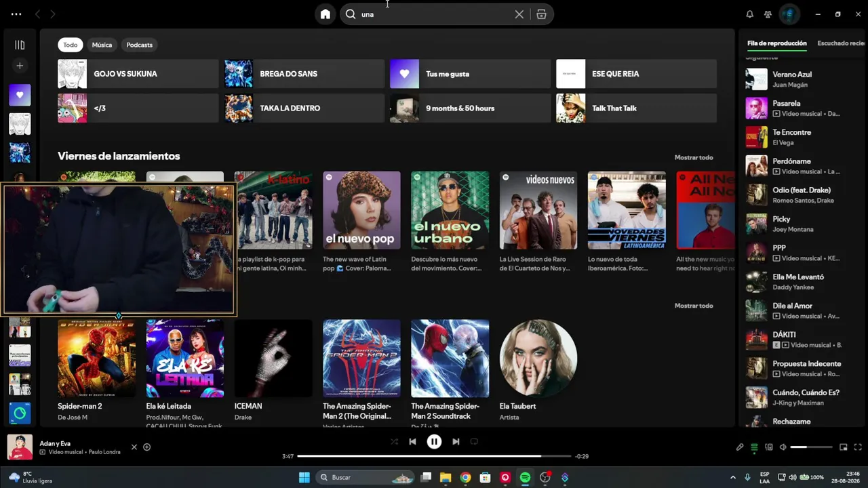Screen dimensions: 868x488
Task: Show all in Viernes de lanzamientos
Action: tap(694, 158)
